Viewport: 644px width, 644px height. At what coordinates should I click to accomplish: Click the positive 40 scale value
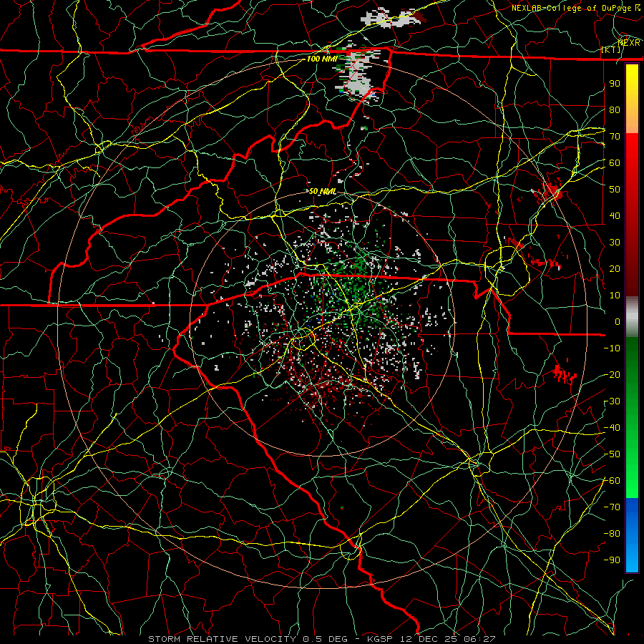(x=615, y=216)
